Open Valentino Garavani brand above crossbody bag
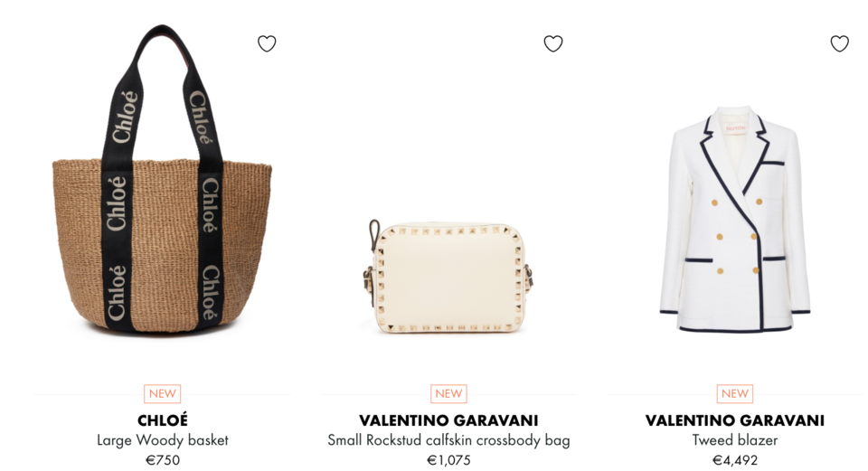 [448, 420]
